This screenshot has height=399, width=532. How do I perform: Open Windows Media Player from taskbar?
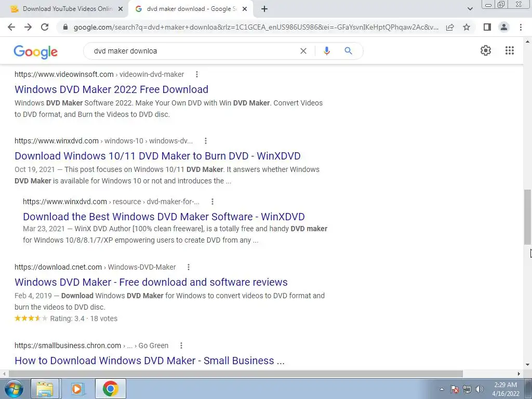tap(77, 389)
